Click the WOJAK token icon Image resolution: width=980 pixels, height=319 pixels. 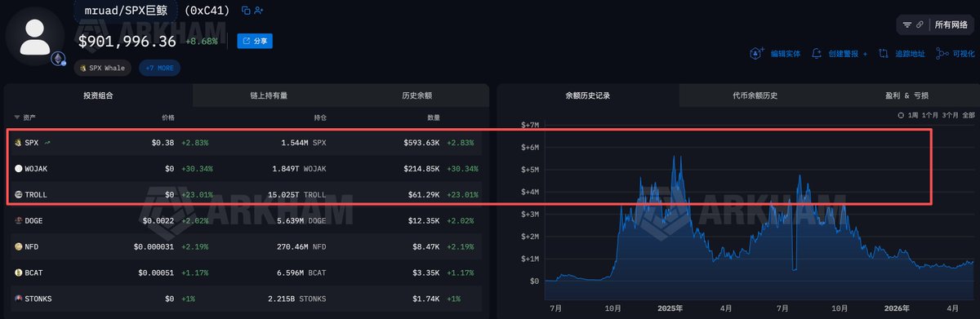pos(19,169)
